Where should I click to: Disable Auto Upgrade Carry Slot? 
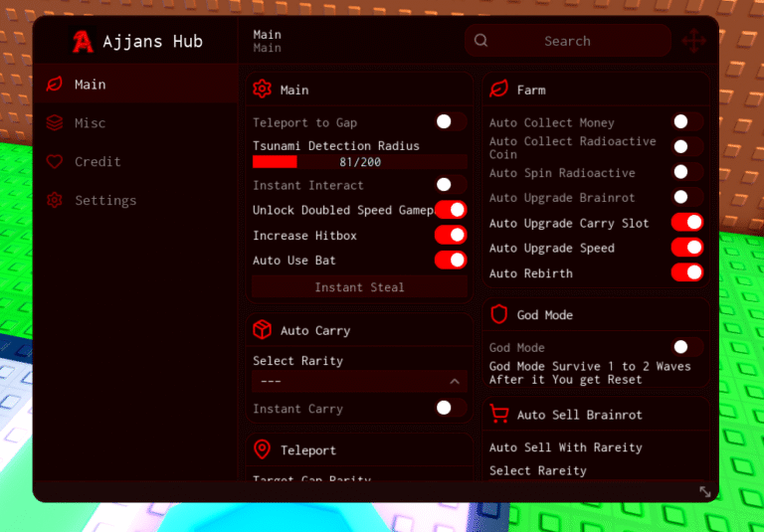point(687,223)
